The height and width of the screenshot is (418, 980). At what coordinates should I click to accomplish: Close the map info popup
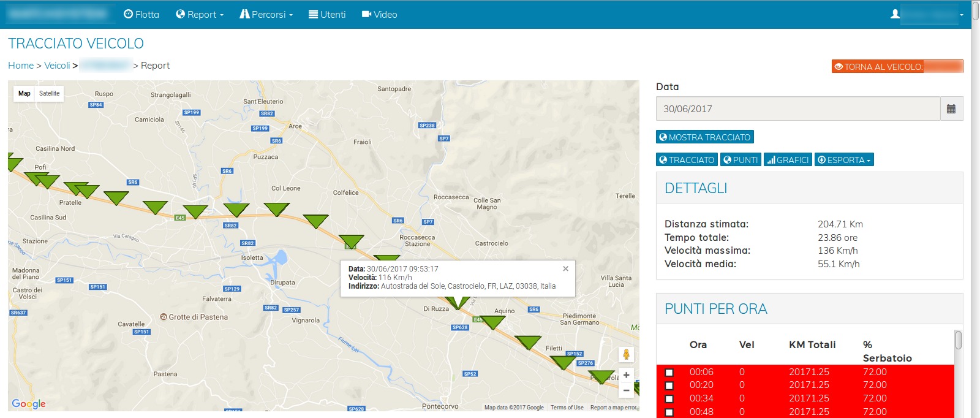pos(565,268)
